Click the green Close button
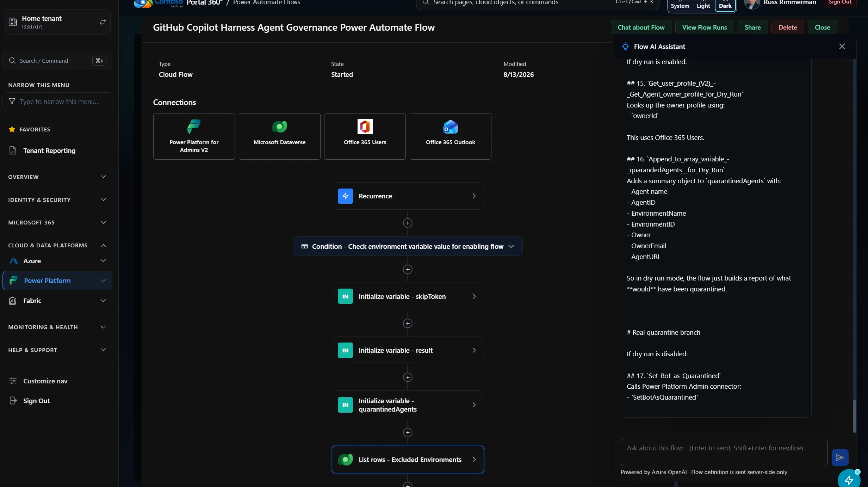This screenshot has height=487, width=868. click(x=822, y=27)
